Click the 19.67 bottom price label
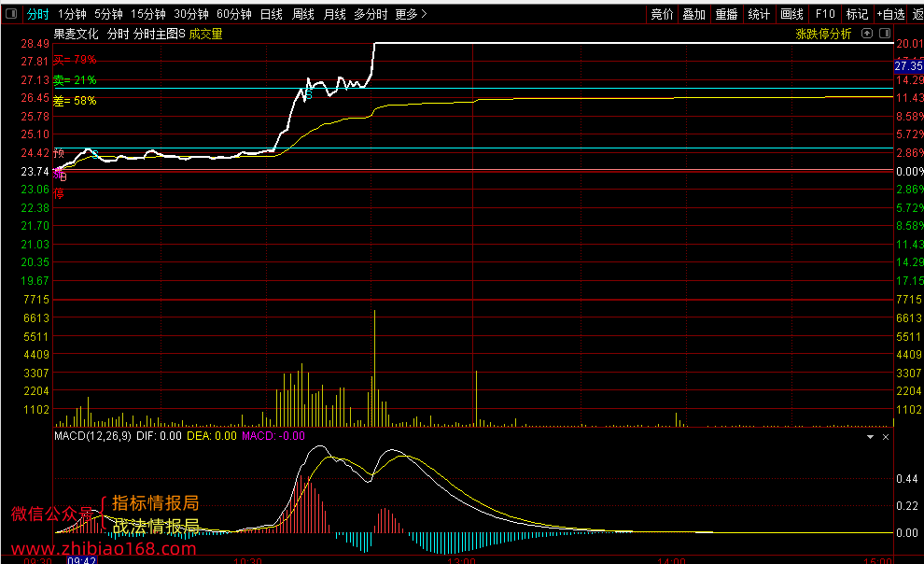 pos(35,280)
